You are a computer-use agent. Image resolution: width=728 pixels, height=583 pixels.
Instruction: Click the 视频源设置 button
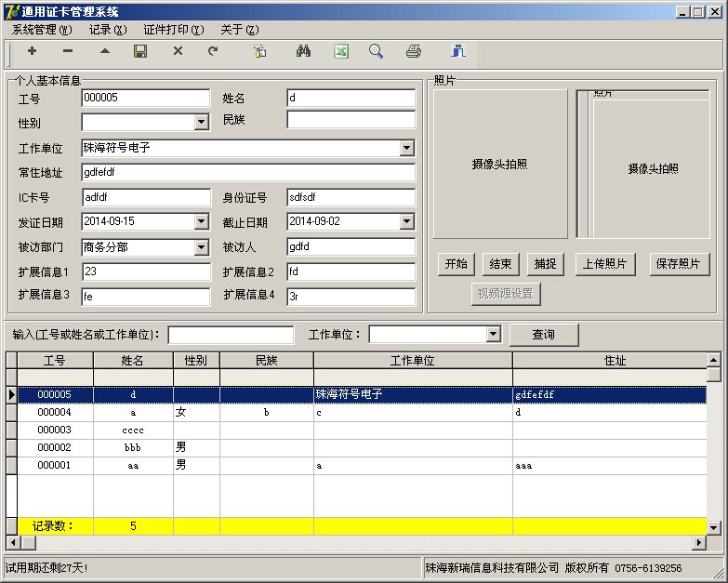click(506, 294)
